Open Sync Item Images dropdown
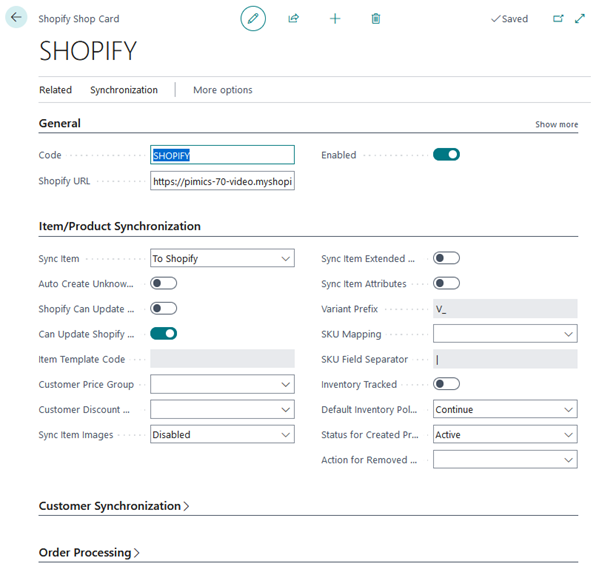This screenshot has height=575, width=602. pyautogui.click(x=222, y=435)
